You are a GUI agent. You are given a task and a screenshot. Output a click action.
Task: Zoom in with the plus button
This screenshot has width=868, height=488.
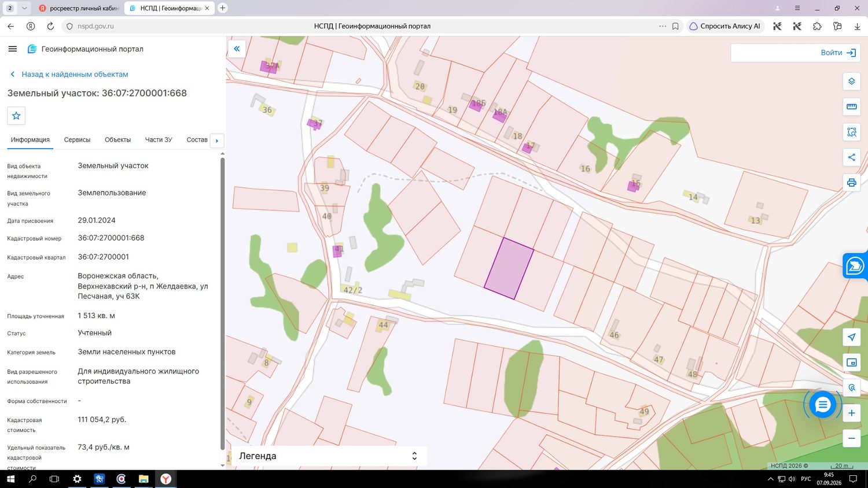(x=851, y=413)
